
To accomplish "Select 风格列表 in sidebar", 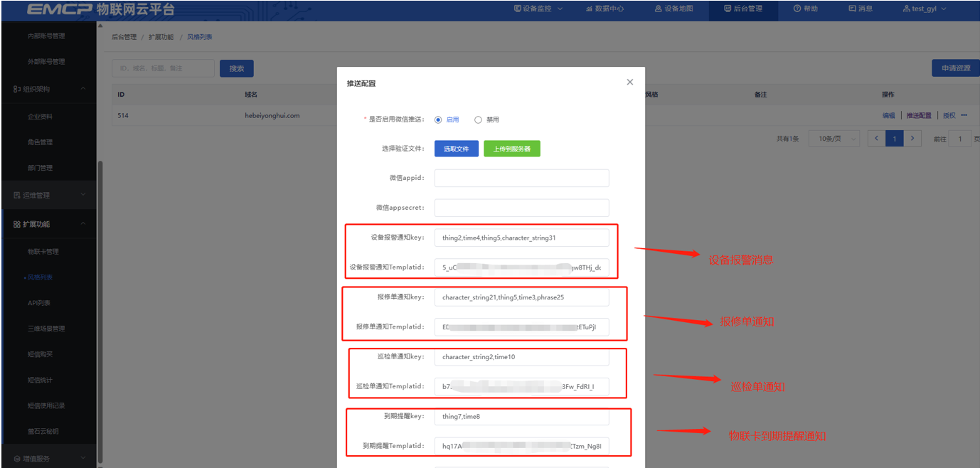I will [x=40, y=277].
